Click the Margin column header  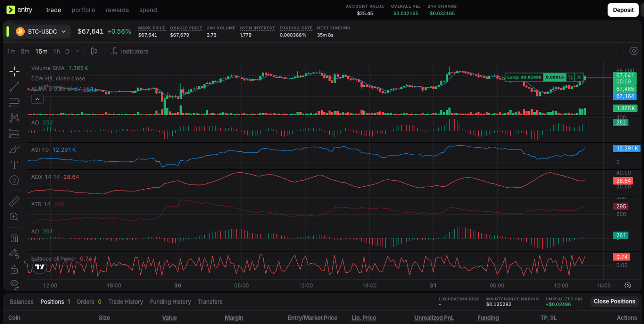click(234, 318)
